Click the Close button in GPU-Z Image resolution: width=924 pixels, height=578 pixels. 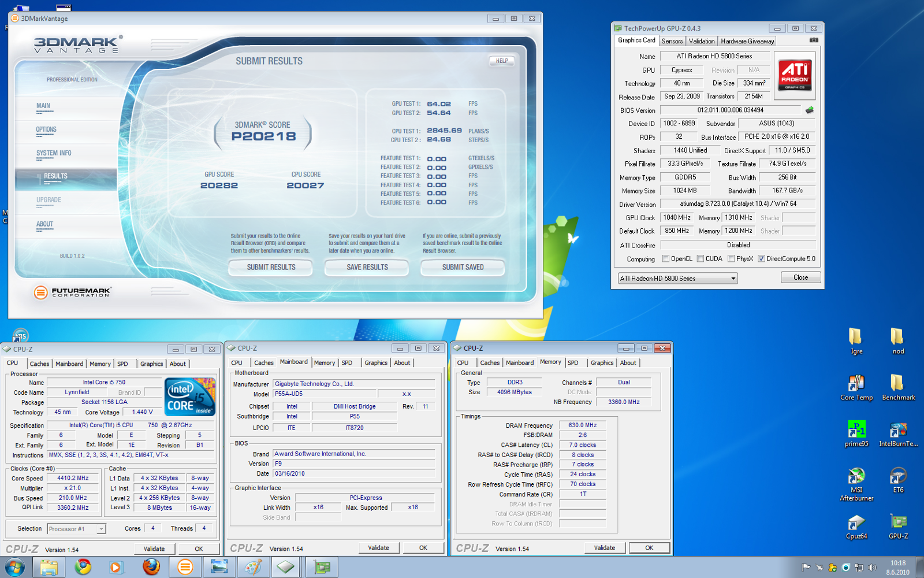[800, 277]
